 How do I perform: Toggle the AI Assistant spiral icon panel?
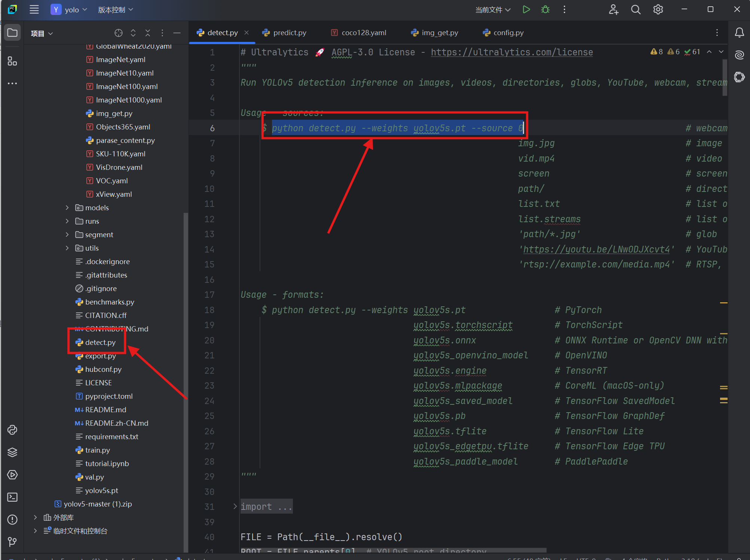pos(739,55)
